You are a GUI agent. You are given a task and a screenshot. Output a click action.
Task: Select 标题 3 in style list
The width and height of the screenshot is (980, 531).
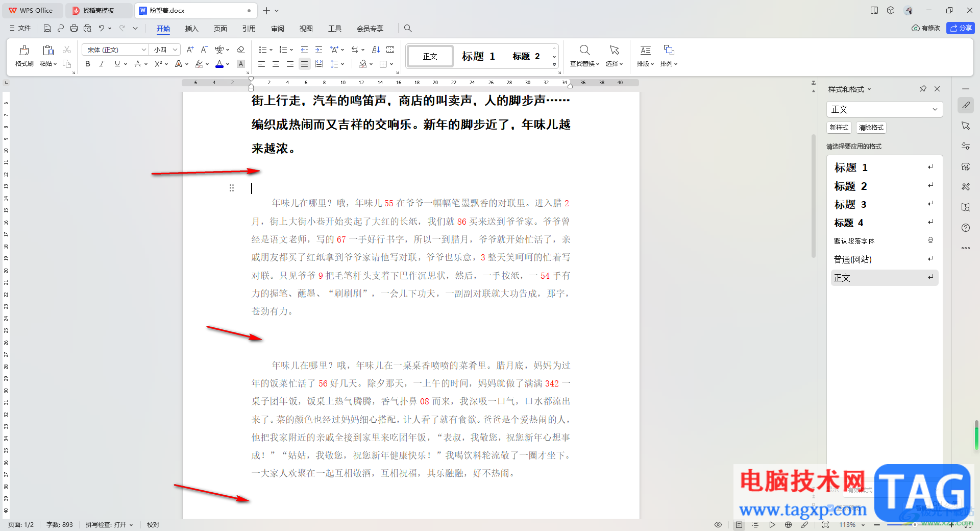[x=884, y=204]
